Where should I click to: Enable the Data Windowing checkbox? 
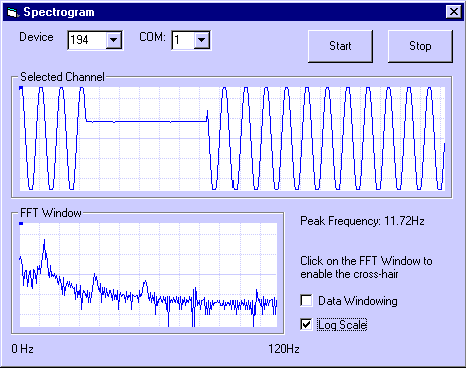[306, 300]
